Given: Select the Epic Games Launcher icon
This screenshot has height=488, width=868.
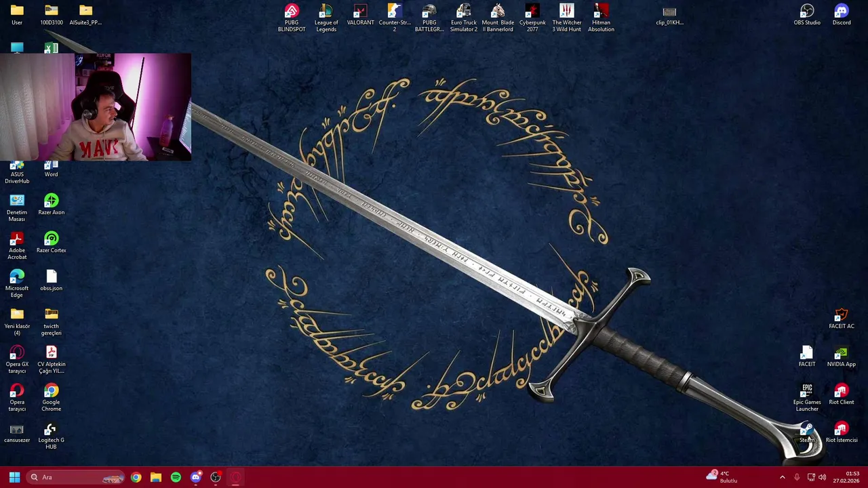Looking at the screenshot, I should [x=807, y=397].
